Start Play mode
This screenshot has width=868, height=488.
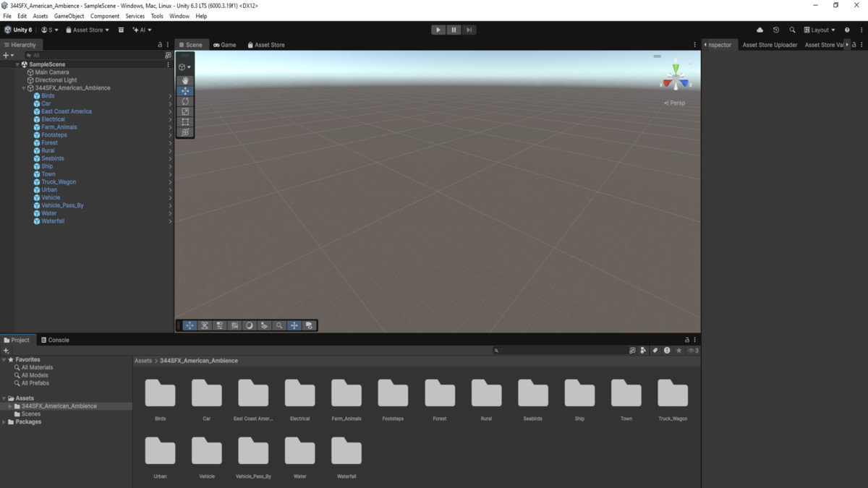click(x=438, y=30)
